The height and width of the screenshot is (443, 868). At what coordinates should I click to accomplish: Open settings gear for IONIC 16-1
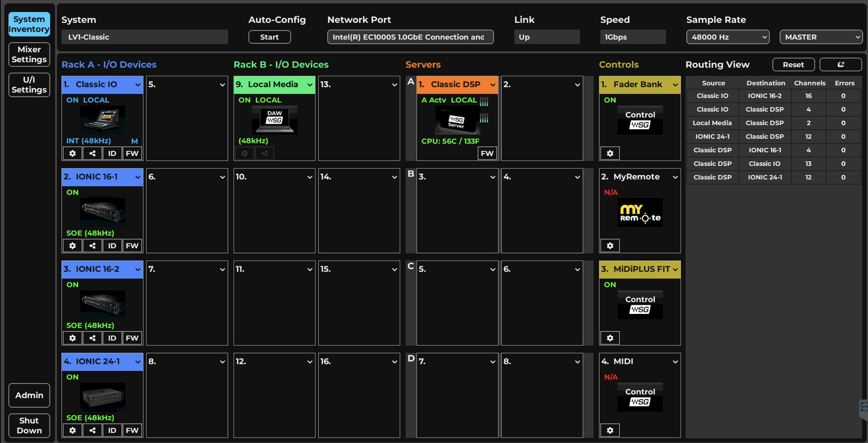point(73,246)
